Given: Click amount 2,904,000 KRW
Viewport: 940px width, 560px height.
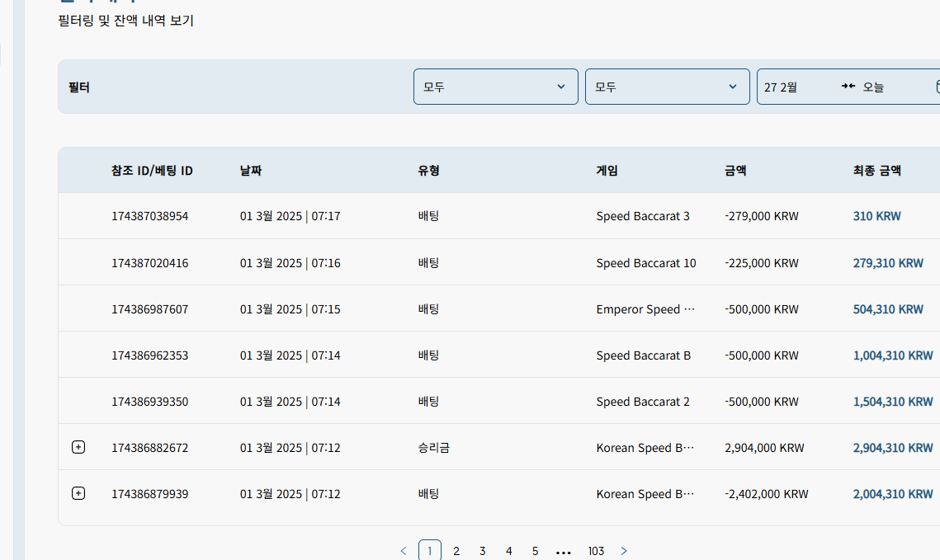Looking at the screenshot, I should pyautogui.click(x=764, y=447).
